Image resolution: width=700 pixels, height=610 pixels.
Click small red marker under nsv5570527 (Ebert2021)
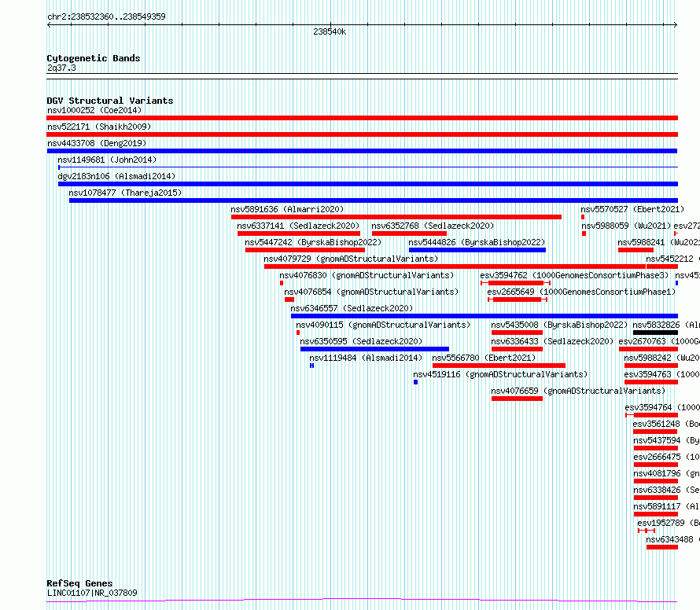coord(583,217)
